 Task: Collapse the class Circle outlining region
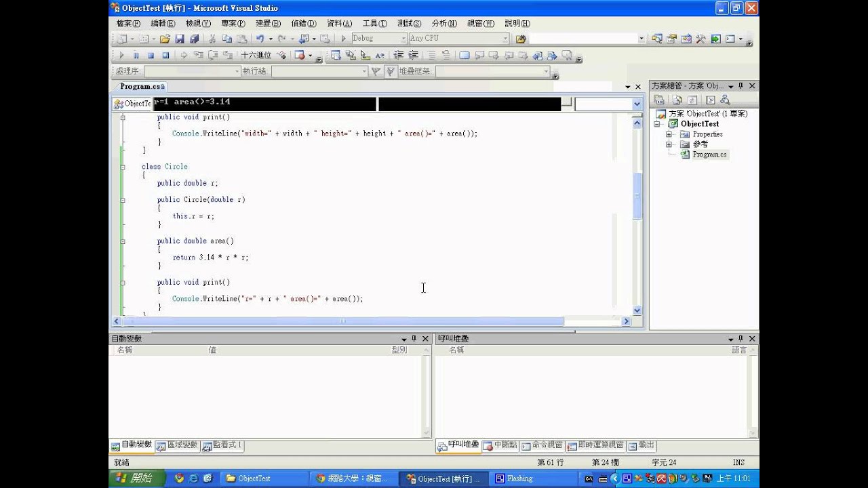click(x=123, y=167)
